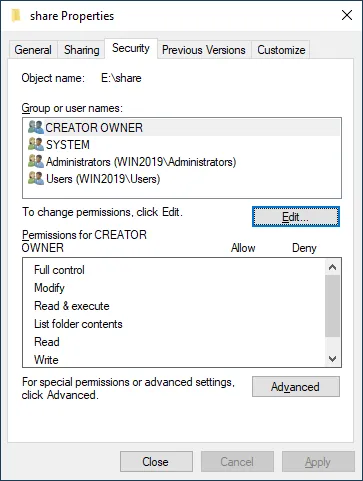The width and height of the screenshot is (363, 481).
Task: Click the permissions list scrollbar thumb
Action: (x=332, y=306)
